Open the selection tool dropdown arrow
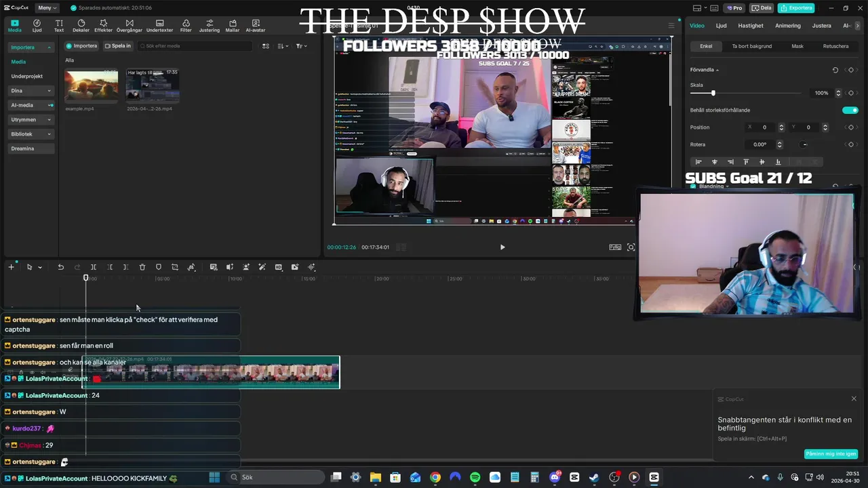The image size is (868, 488). 39,268
